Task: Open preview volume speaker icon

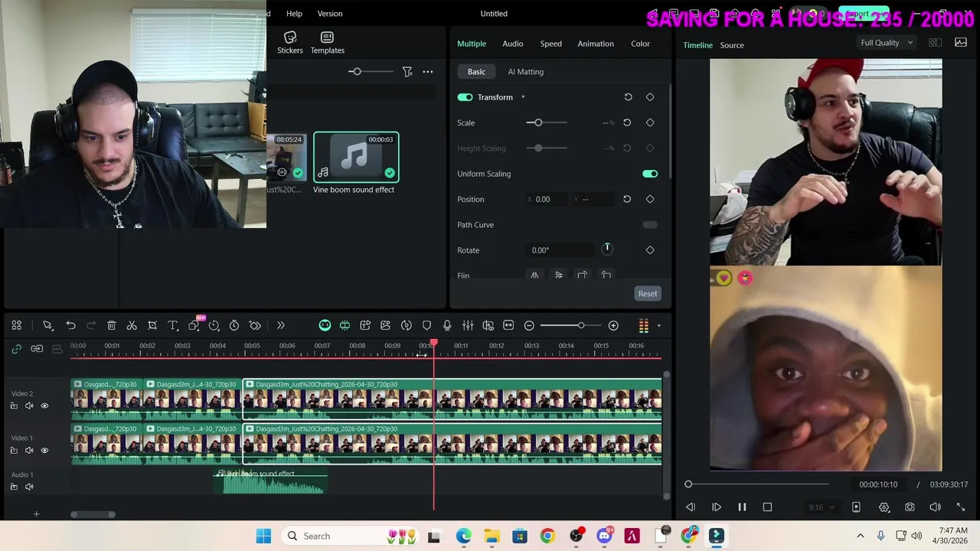Action: coord(935,507)
